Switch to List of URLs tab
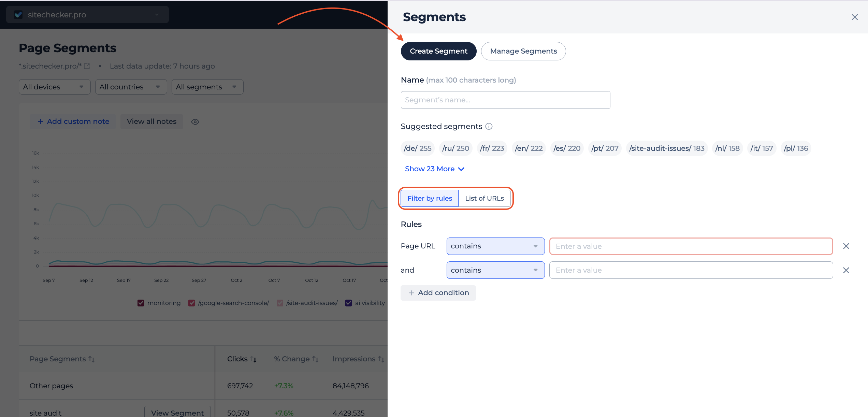Image resolution: width=868 pixels, height=417 pixels. tap(484, 198)
